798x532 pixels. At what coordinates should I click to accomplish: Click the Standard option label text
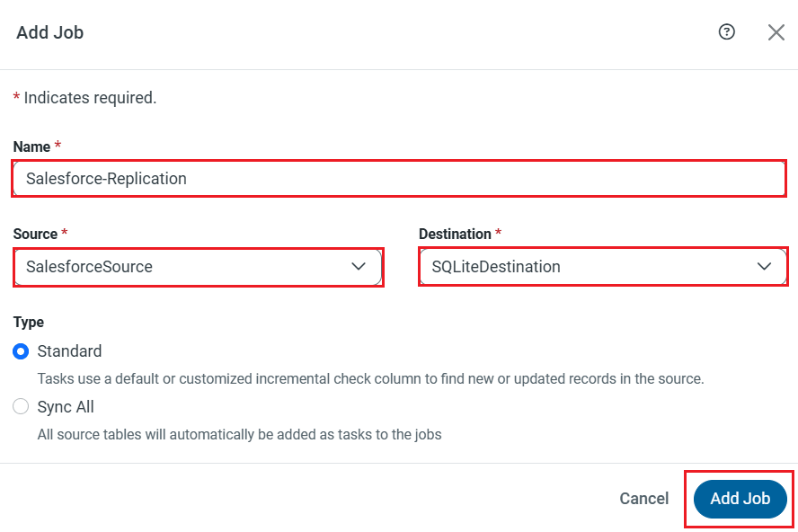pos(69,351)
